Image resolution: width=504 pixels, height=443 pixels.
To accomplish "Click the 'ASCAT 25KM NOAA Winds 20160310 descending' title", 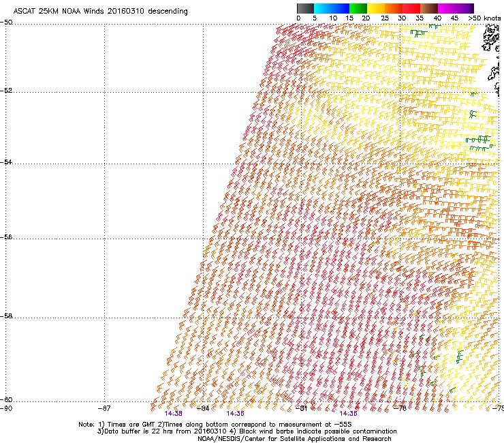I will [100, 12].
